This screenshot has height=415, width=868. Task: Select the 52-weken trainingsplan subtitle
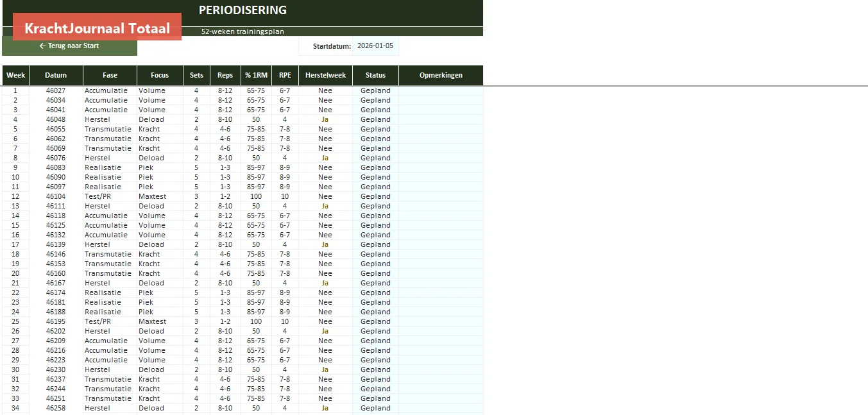[243, 31]
